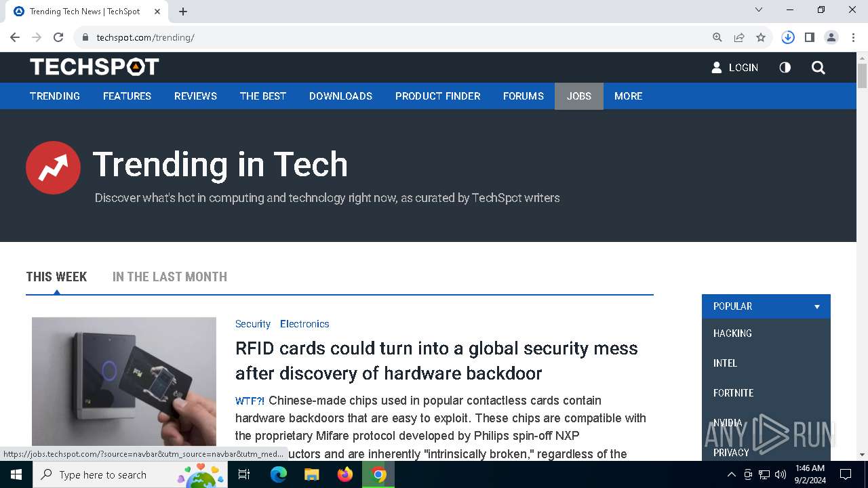This screenshot has width=868, height=488.
Task: Open Task View on taskbar
Action: coord(244,474)
